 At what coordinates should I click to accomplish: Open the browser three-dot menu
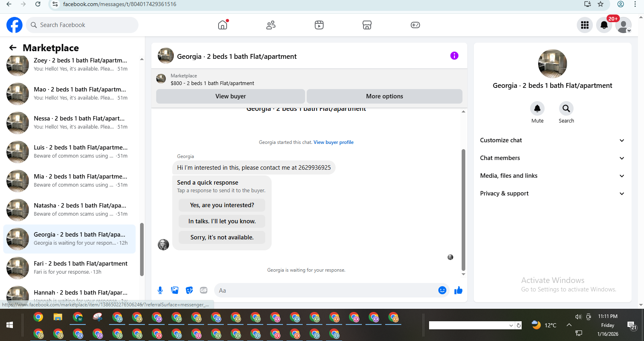pos(635,4)
